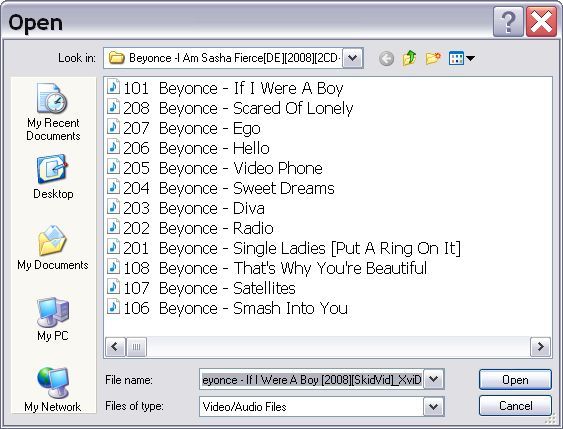Click the music icon for track 108
Screen dimensions: 563x429
click(113, 267)
